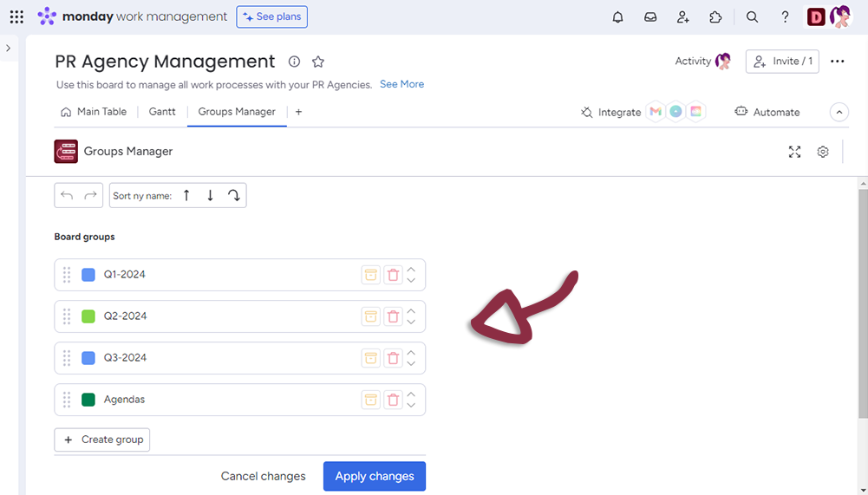Enter fullscreen for Groups Manager view
Image resolution: width=868 pixels, height=495 pixels.
coord(794,152)
